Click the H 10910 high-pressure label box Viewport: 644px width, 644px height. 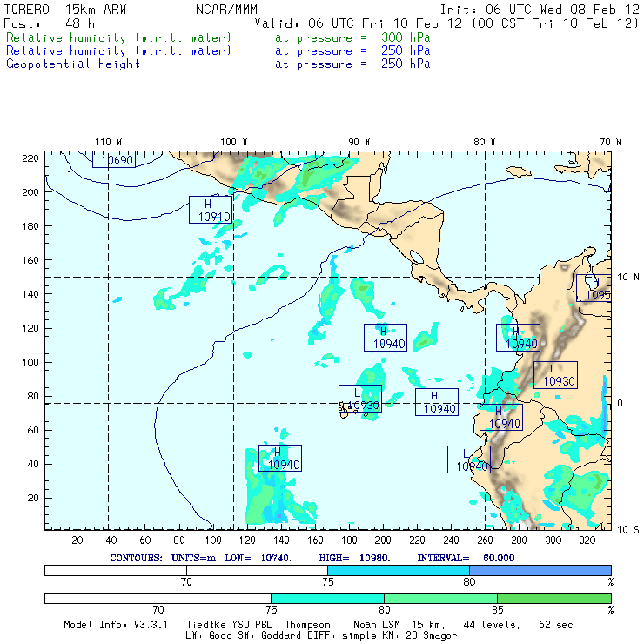(x=211, y=210)
